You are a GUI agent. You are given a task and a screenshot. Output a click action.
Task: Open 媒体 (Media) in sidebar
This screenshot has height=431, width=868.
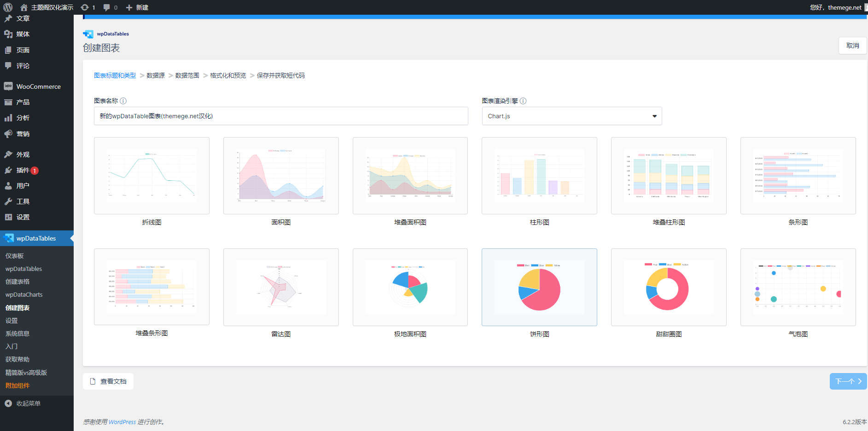coord(37,34)
